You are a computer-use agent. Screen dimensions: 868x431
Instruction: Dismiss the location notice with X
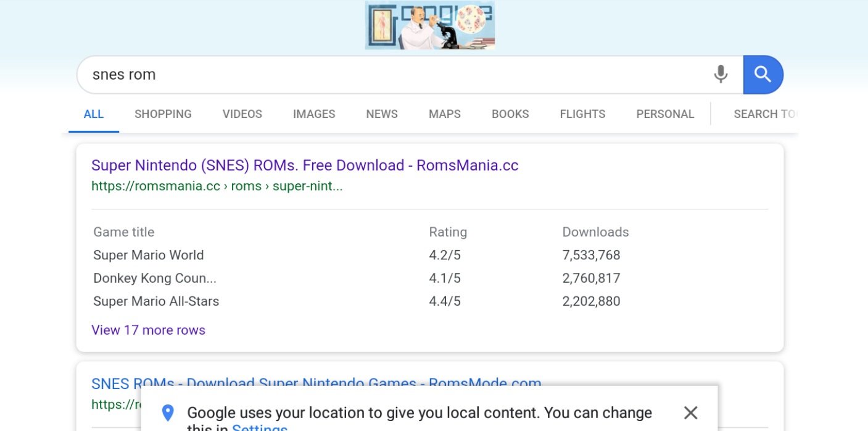point(690,412)
